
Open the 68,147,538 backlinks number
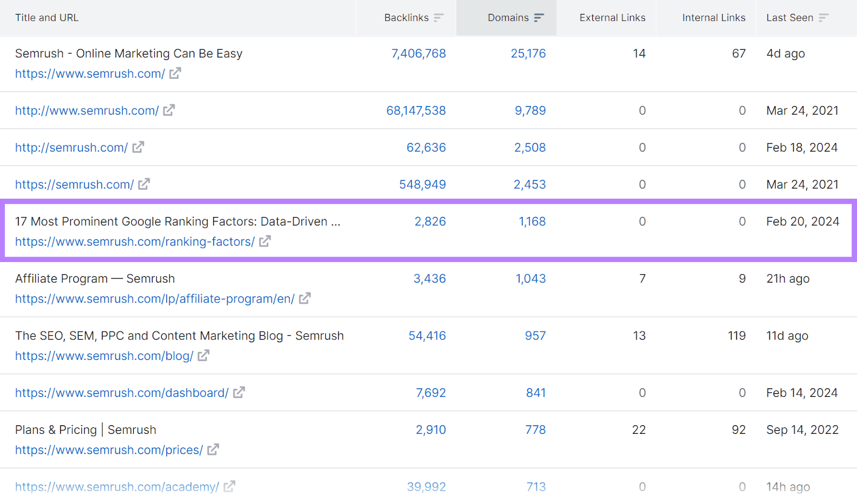pos(416,110)
